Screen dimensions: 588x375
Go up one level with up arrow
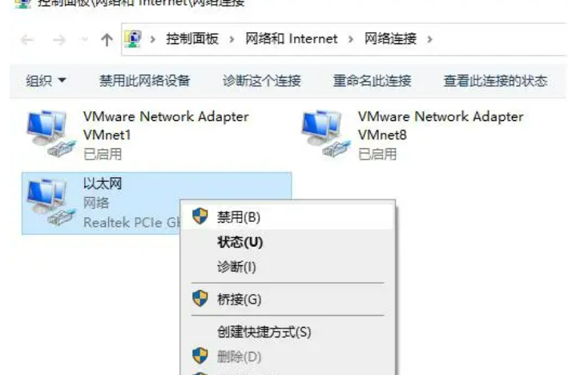click(x=107, y=39)
